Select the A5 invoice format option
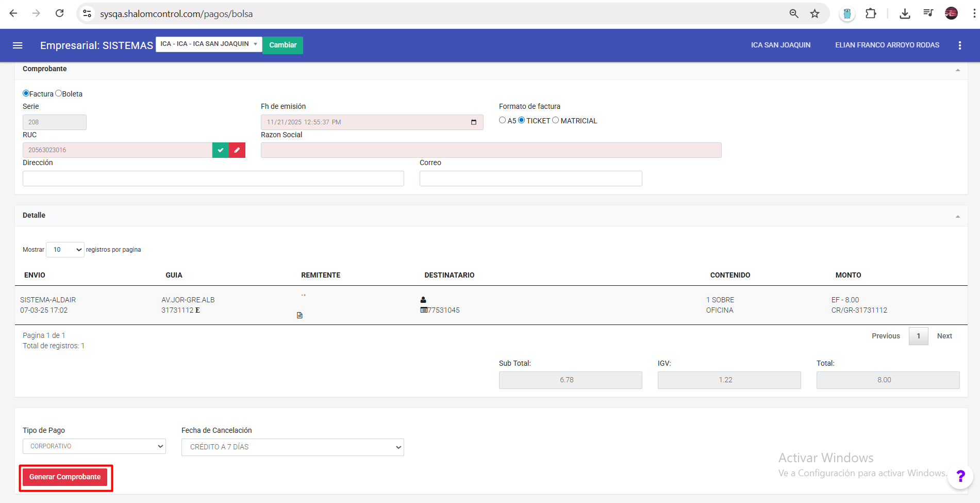 click(x=502, y=120)
